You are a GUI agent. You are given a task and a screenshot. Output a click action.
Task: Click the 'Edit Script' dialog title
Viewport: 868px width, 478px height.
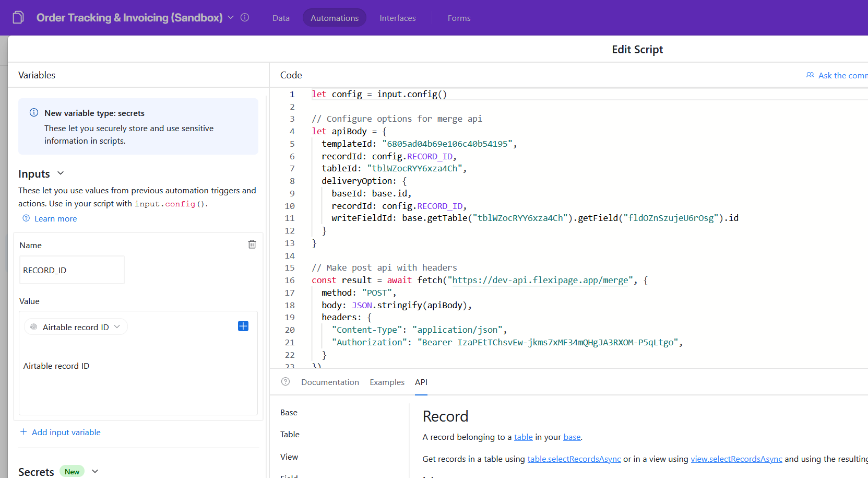(x=637, y=49)
